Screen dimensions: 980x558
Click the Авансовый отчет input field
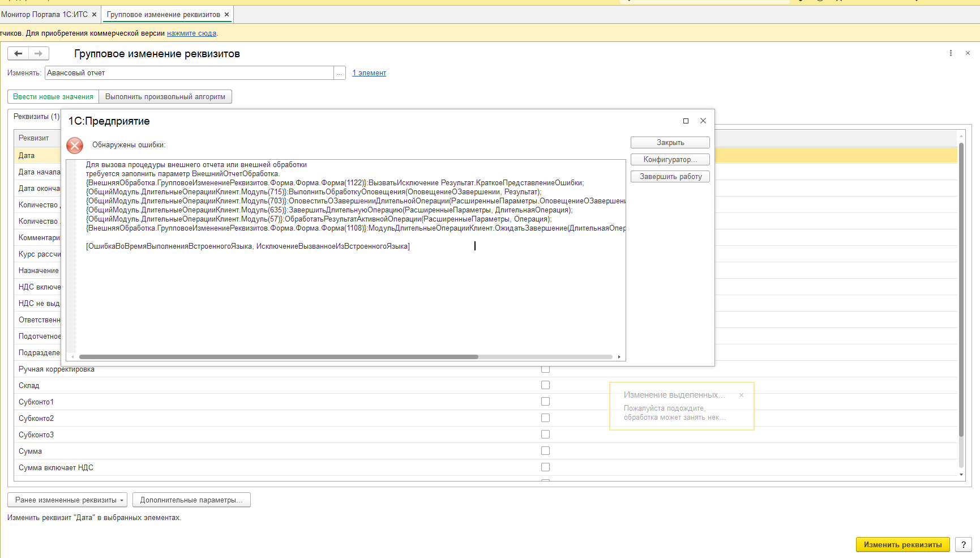pos(190,73)
